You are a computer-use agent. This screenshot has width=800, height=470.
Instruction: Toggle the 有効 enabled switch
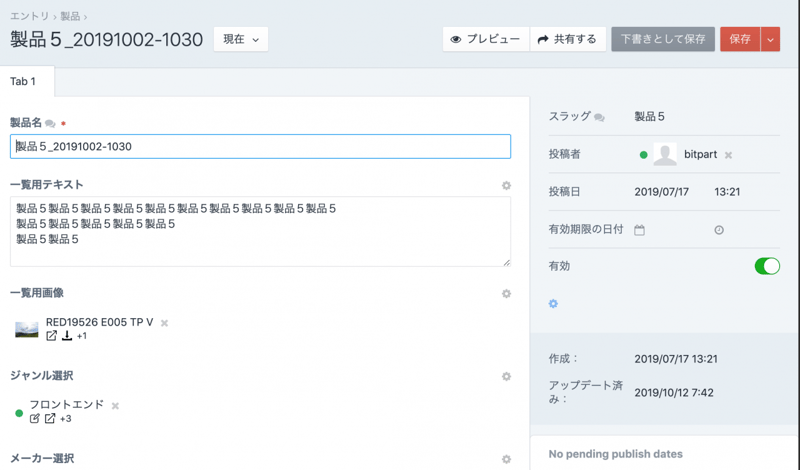766,266
